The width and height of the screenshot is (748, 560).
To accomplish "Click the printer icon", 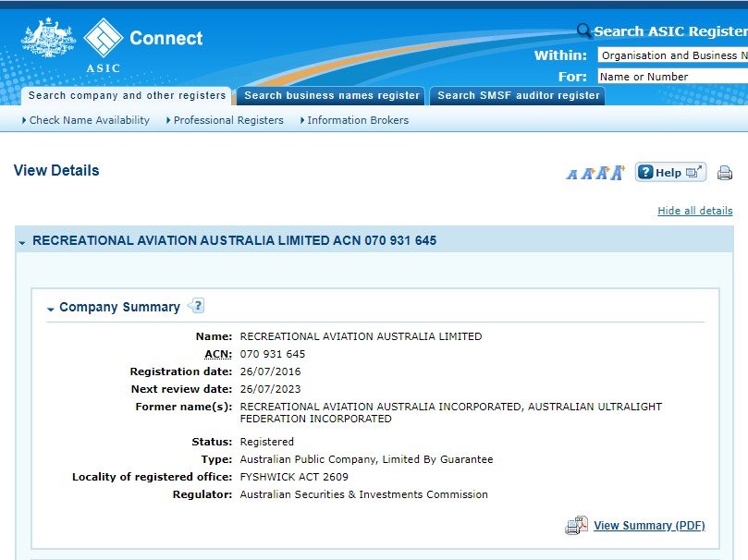I will (x=725, y=173).
